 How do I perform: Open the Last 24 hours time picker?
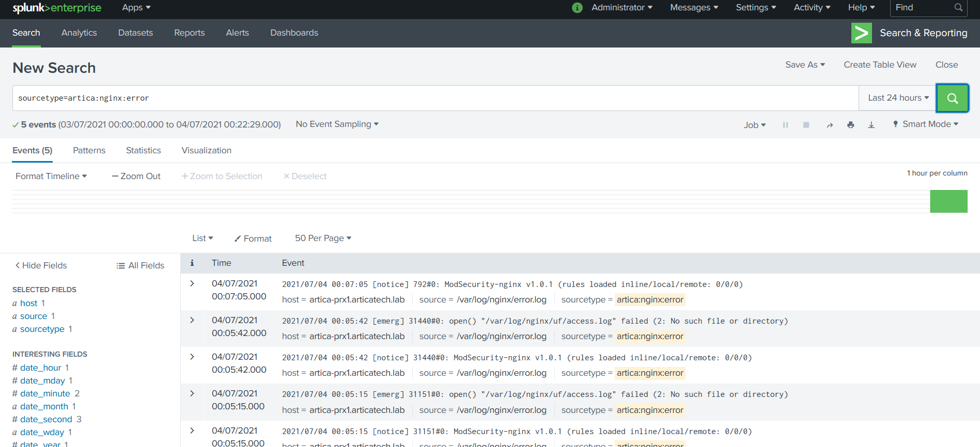pos(898,98)
